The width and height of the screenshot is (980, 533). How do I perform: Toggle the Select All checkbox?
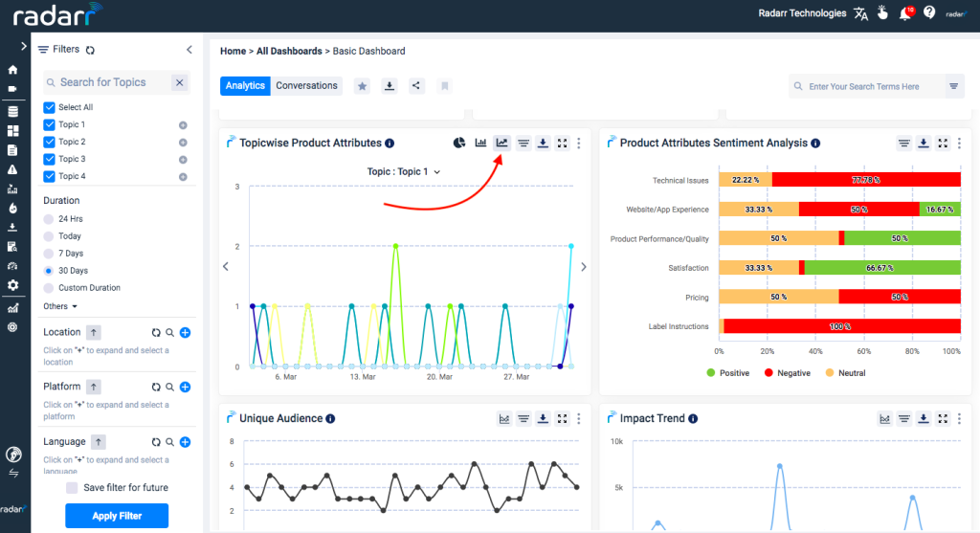pyautogui.click(x=50, y=107)
